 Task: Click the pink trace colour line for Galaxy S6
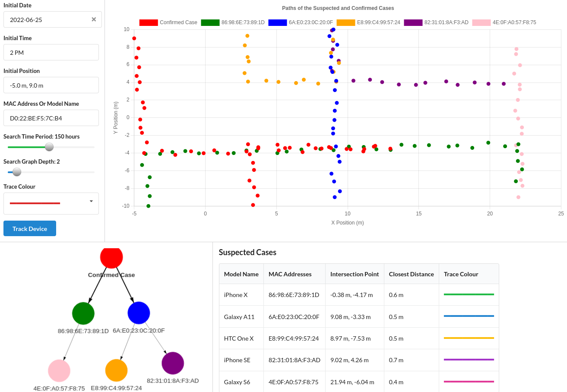pyautogui.click(x=469, y=381)
